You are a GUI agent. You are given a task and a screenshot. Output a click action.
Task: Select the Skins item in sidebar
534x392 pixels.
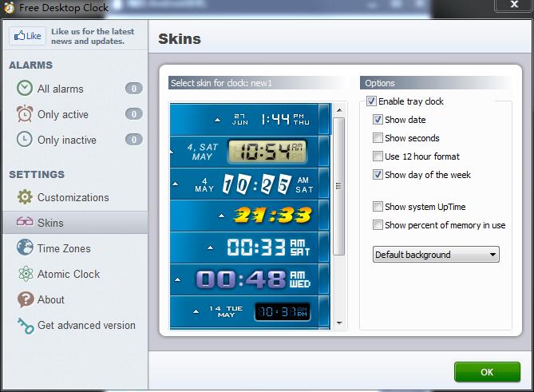pos(50,223)
